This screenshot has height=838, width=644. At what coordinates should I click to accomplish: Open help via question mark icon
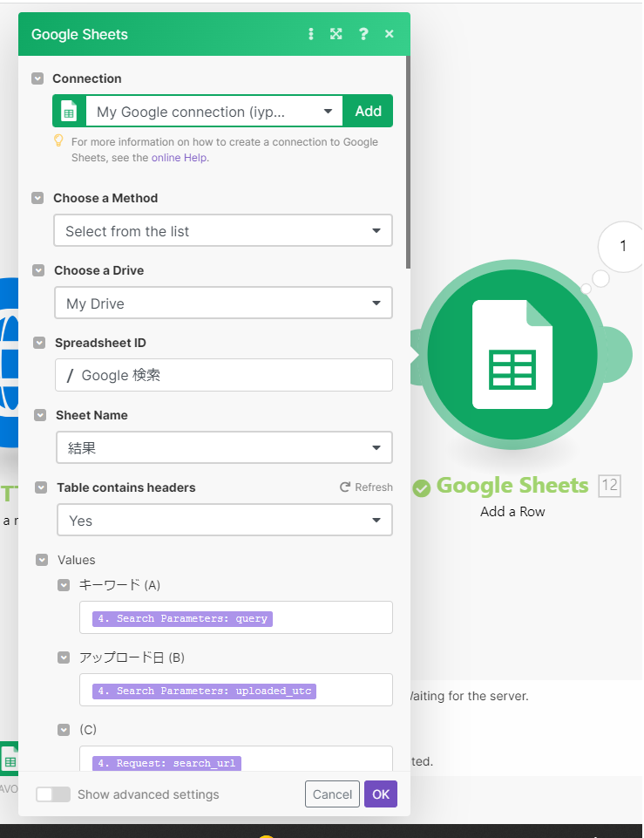[x=363, y=34]
